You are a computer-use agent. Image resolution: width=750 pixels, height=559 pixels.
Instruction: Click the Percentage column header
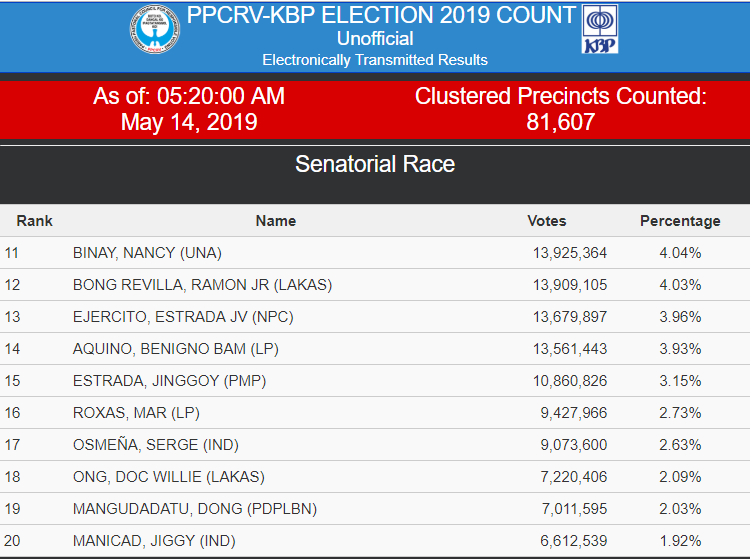point(680,221)
